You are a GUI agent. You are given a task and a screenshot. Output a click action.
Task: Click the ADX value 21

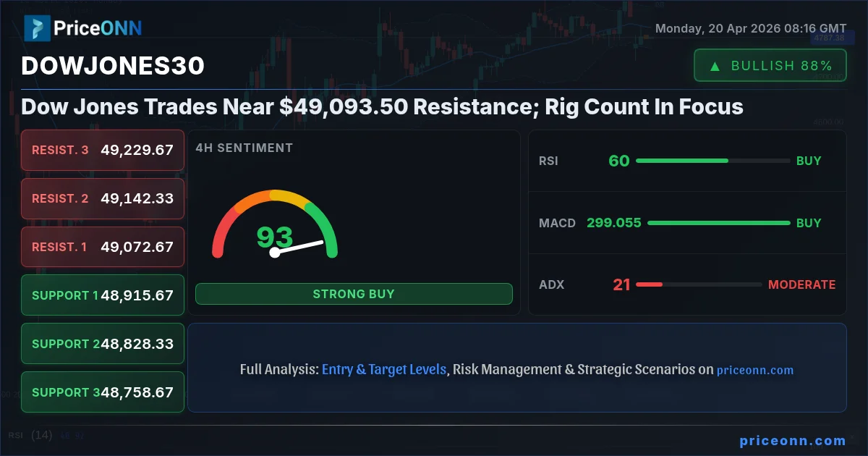tap(622, 284)
